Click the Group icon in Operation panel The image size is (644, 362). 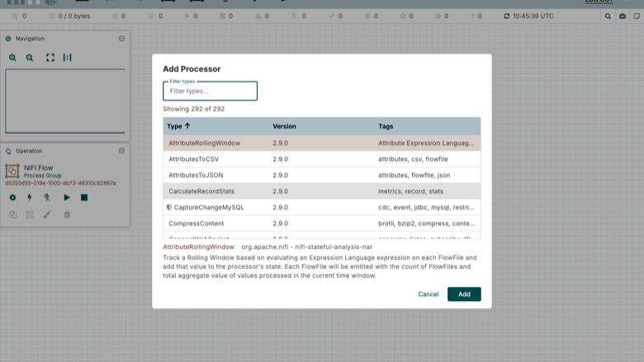click(x=30, y=214)
